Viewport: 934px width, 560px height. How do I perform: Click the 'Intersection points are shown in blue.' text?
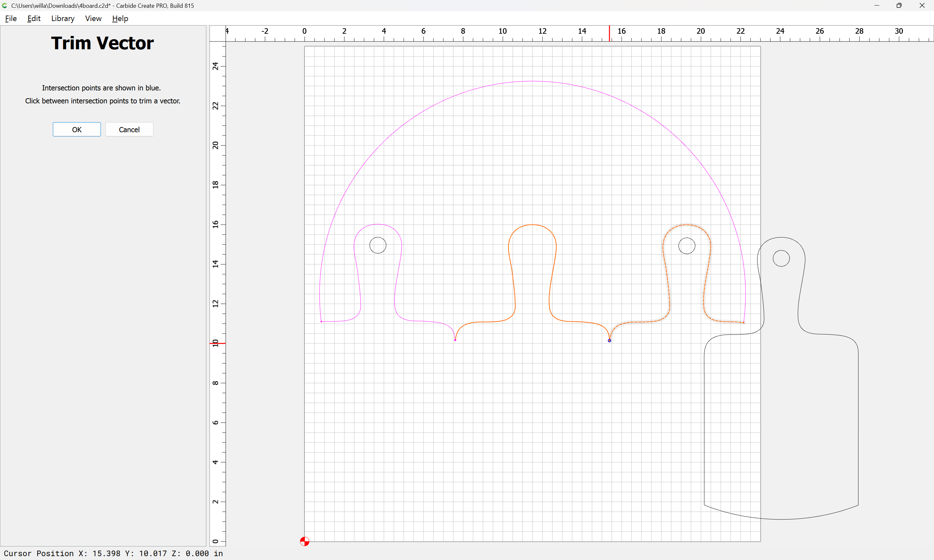point(101,88)
